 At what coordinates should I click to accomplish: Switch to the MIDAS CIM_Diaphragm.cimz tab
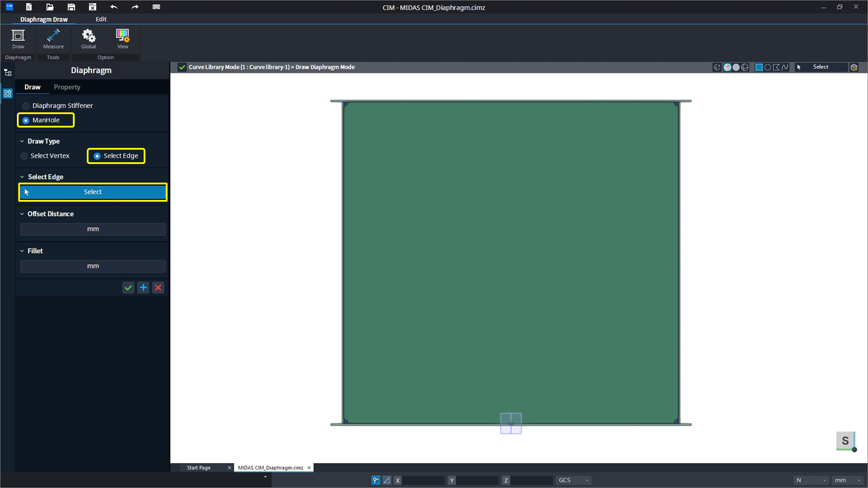pos(270,468)
